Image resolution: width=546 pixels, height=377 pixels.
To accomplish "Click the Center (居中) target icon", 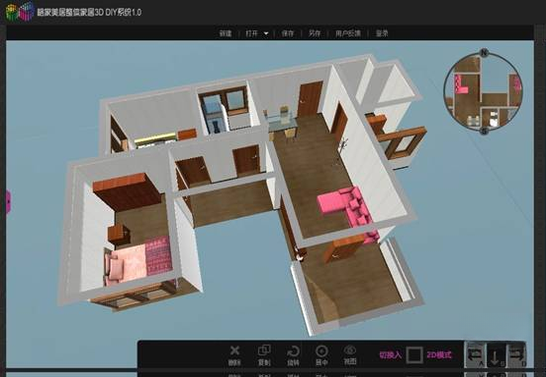I will coord(321,351).
